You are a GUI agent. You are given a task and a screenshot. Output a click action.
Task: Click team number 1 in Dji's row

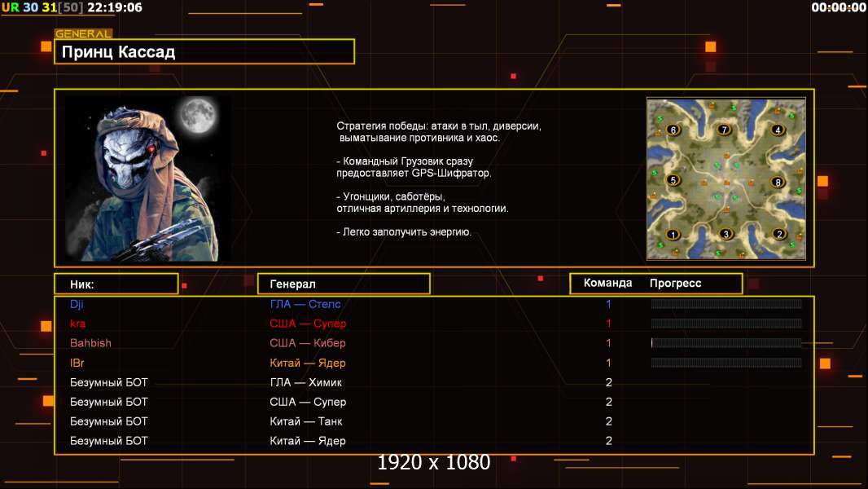click(608, 304)
